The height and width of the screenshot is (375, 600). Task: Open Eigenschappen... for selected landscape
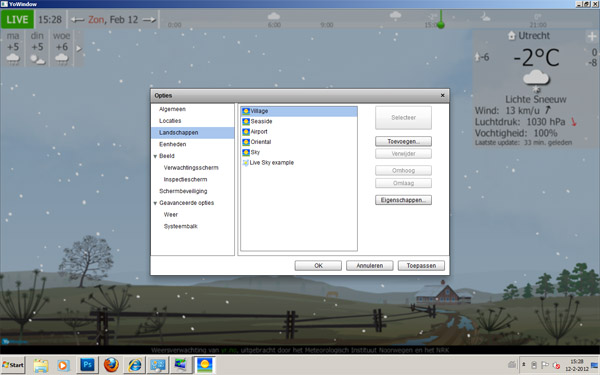[403, 200]
